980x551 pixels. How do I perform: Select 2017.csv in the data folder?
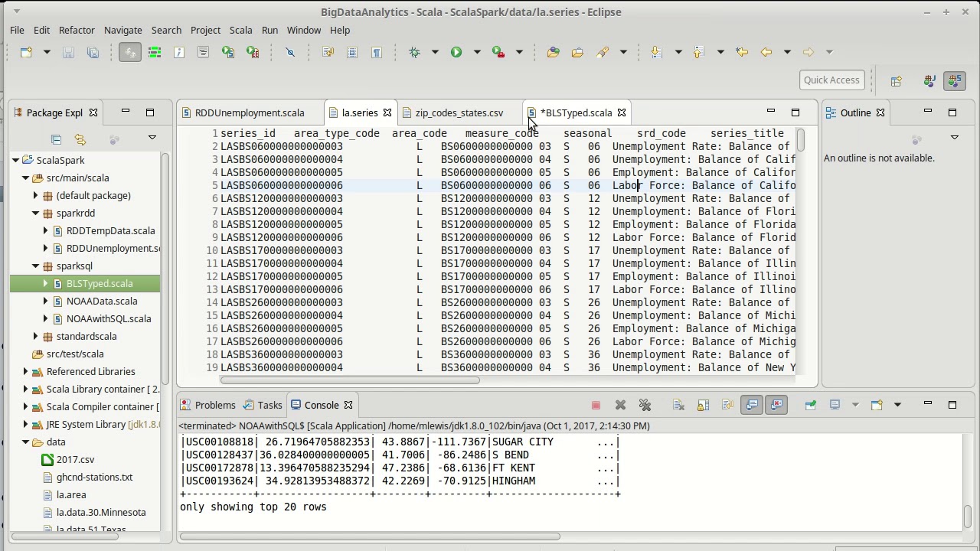pyautogui.click(x=75, y=459)
